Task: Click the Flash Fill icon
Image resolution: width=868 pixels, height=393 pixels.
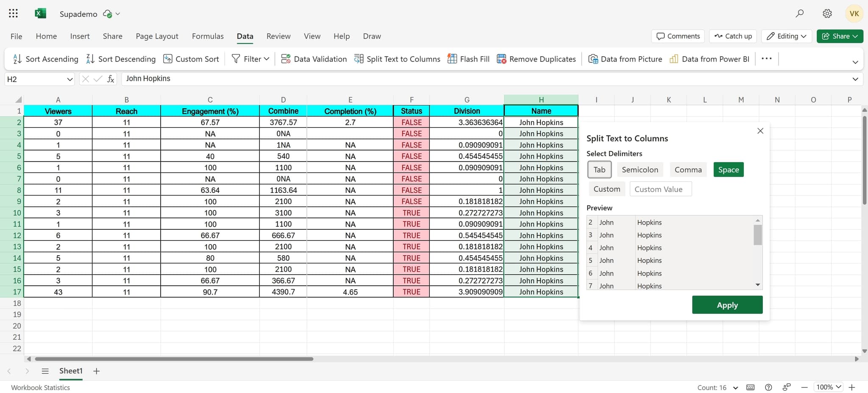Action: [x=452, y=59]
